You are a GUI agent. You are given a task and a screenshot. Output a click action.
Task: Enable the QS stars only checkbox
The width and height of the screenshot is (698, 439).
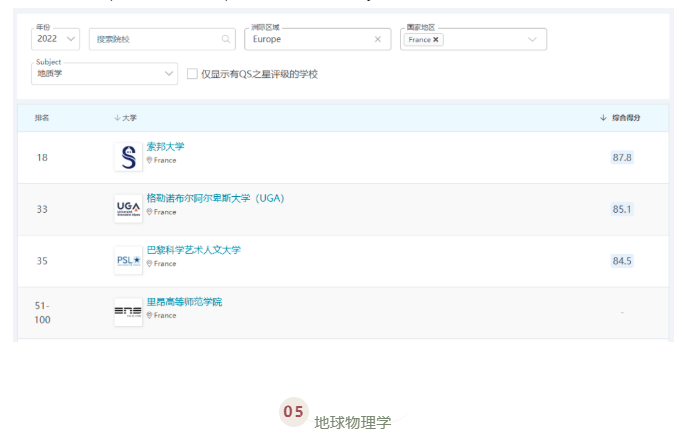pyautogui.click(x=192, y=74)
